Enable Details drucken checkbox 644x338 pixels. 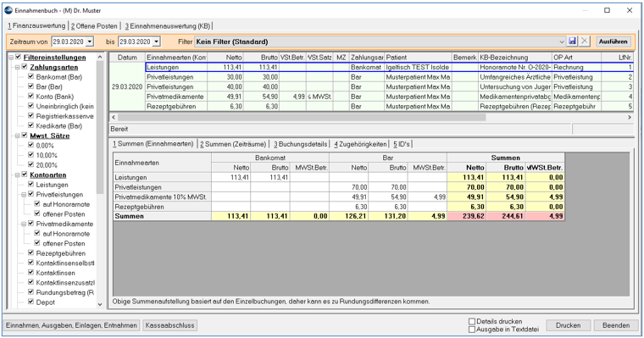click(x=472, y=321)
